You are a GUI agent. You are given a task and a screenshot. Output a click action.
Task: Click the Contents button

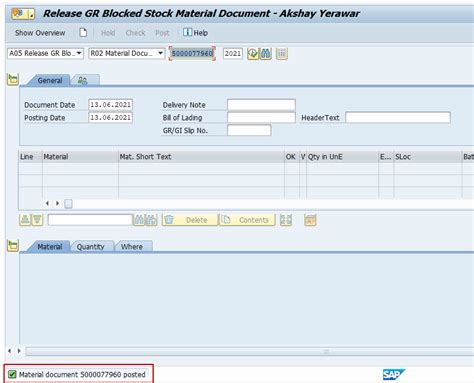tap(247, 220)
